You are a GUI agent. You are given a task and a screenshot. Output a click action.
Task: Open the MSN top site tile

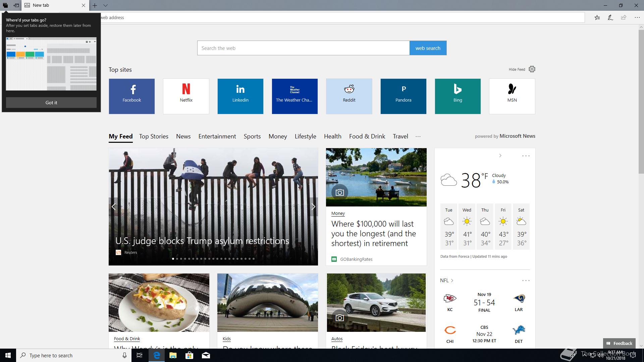pos(512,96)
